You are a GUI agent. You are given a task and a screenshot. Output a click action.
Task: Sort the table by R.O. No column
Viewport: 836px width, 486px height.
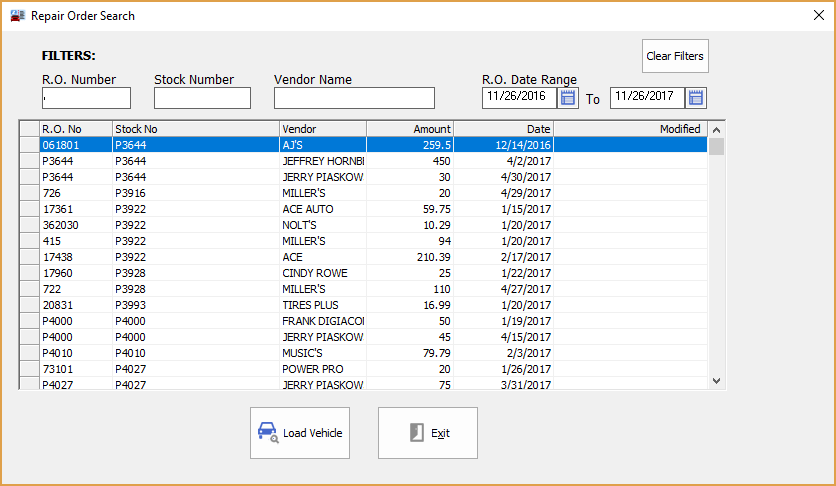pos(75,129)
